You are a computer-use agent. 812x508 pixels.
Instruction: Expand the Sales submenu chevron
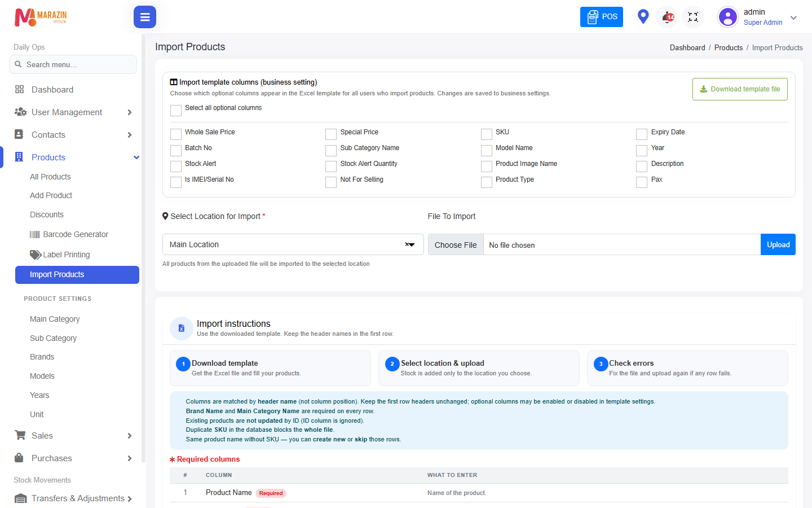click(130, 436)
